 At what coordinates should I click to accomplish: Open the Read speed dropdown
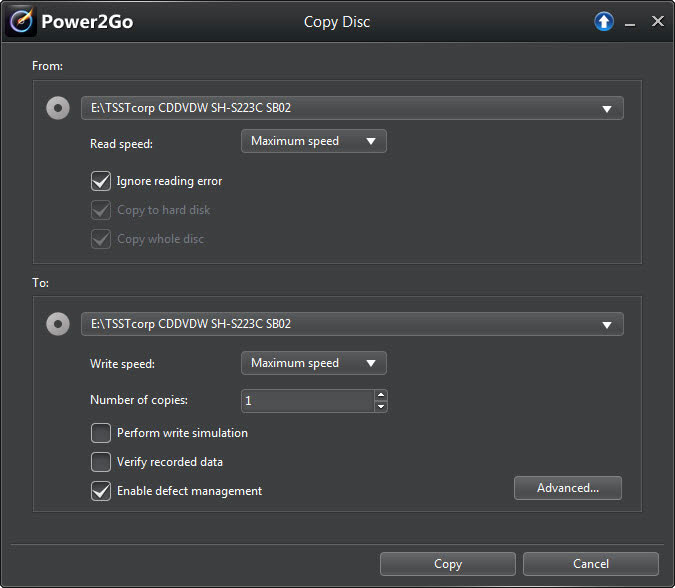point(314,141)
